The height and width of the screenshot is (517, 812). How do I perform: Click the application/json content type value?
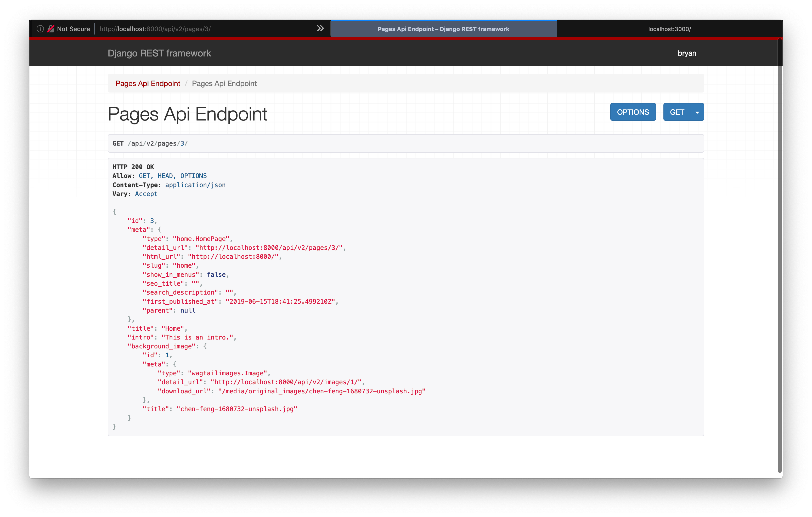195,185
